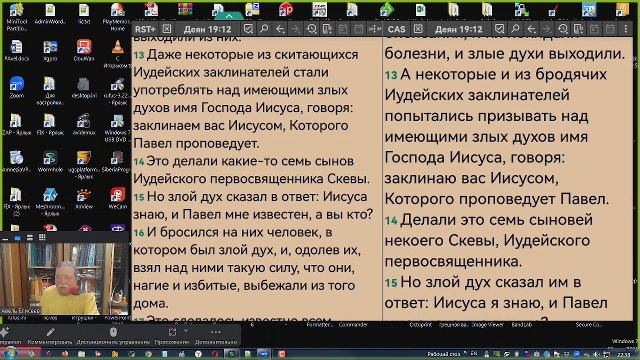Open search magnifier in the CAS pane
The height and width of the screenshot is (360, 640).
click(515, 29)
